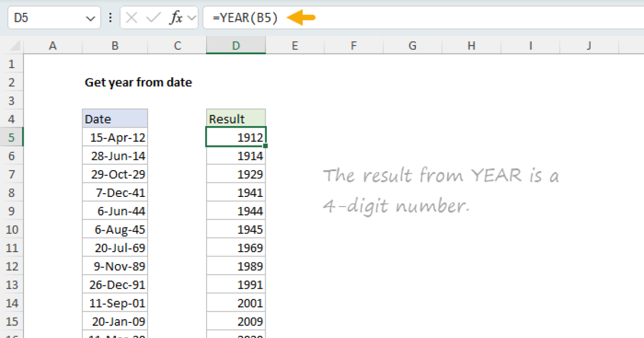Select row 5 header
Image resolution: width=644 pixels, height=338 pixels.
click(12, 138)
